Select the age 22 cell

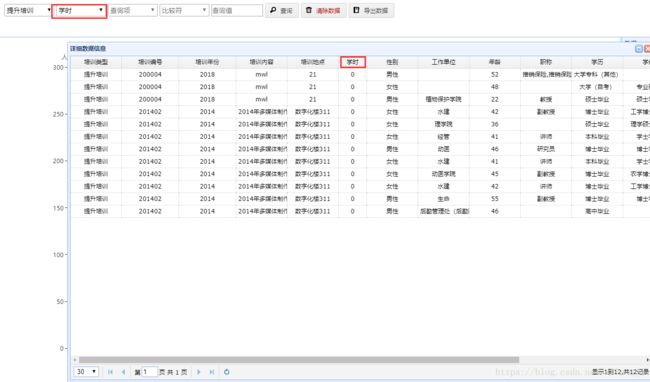point(495,99)
